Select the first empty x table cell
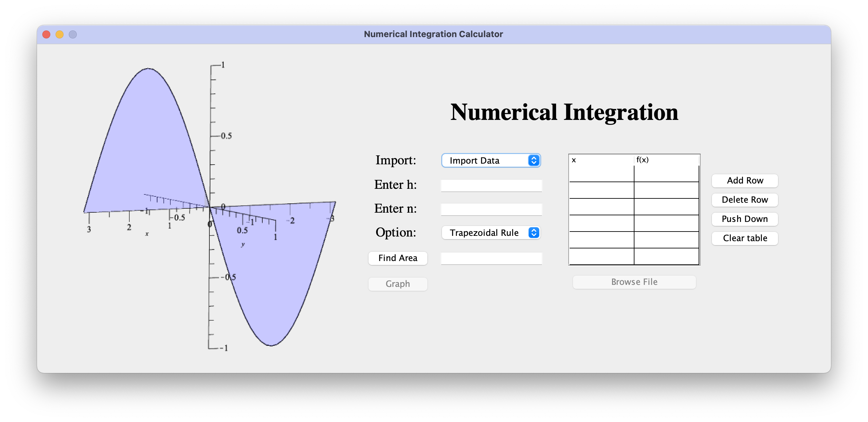This screenshot has width=868, height=422. tap(601, 174)
